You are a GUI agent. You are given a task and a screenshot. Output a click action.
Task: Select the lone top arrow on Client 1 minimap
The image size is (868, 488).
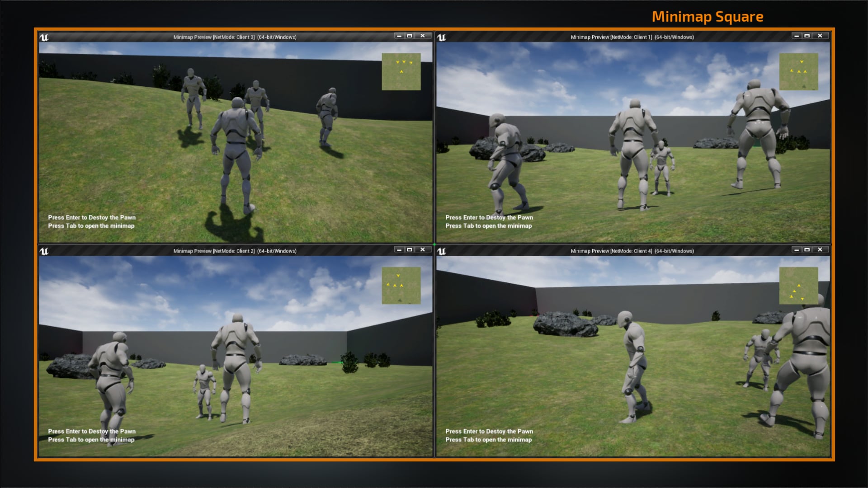pyautogui.click(x=802, y=62)
